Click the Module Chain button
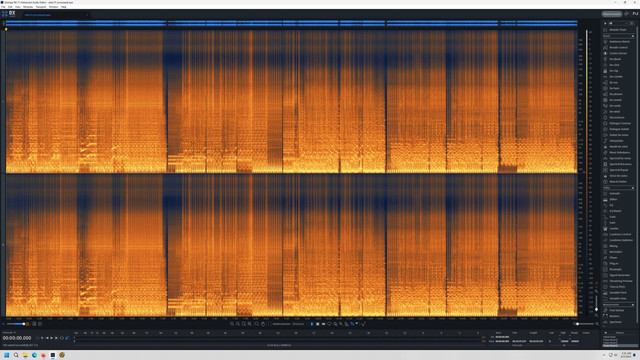Screen dimensions: 640x360 [x=618, y=30]
